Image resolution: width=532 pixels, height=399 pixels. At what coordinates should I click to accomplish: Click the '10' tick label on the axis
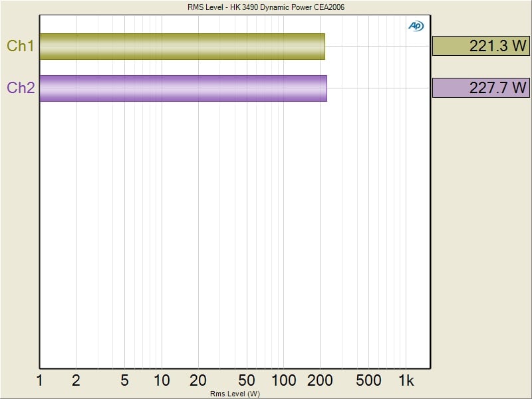pyautogui.click(x=162, y=380)
